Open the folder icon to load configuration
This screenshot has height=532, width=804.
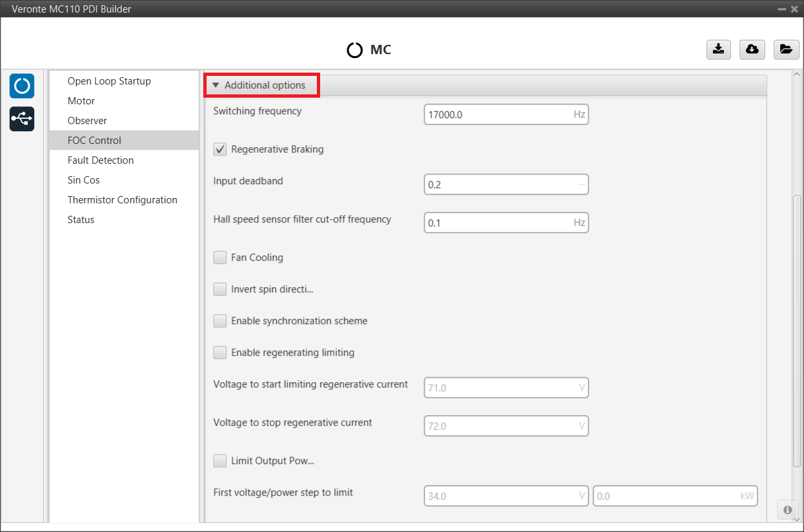(786, 50)
